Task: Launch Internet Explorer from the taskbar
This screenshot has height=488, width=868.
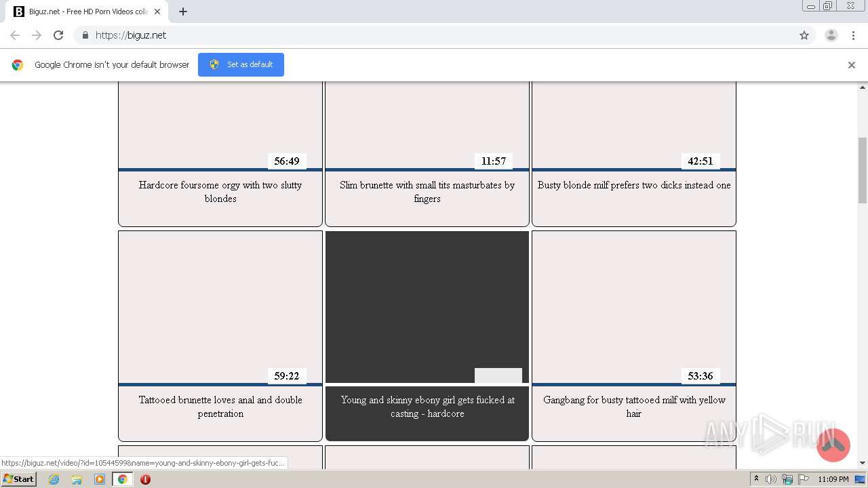Action: click(x=54, y=479)
